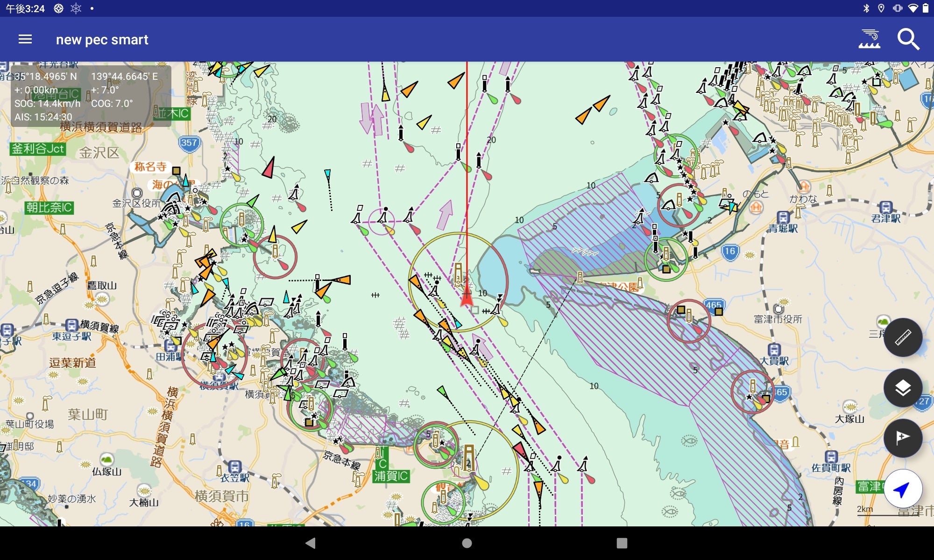Tap the new pec smart title
This screenshot has height=560, width=934.
click(x=102, y=40)
